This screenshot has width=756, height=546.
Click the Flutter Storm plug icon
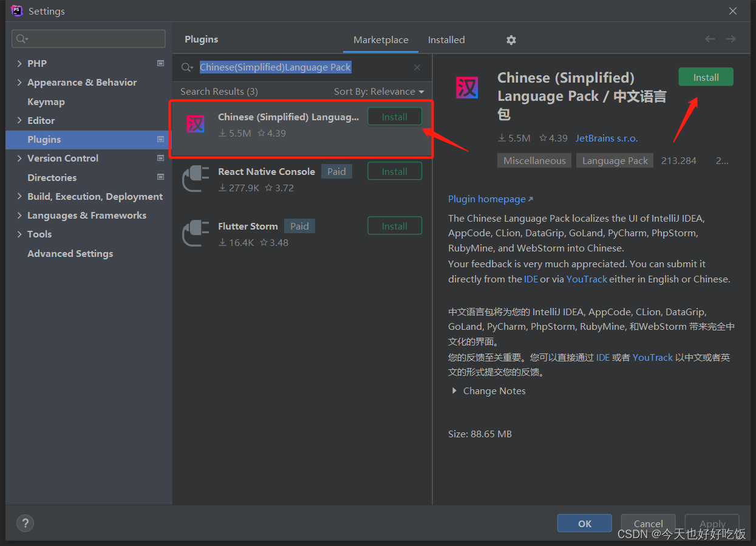tap(196, 233)
